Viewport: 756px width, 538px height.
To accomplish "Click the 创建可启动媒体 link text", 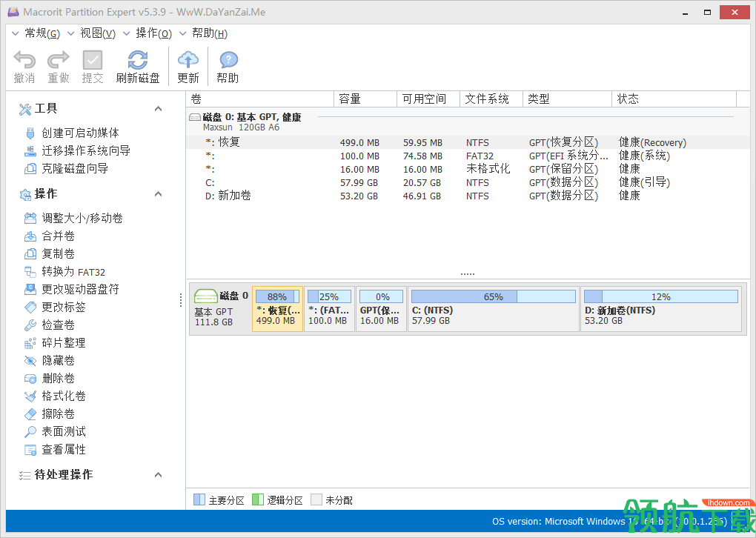I will tap(81, 133).
